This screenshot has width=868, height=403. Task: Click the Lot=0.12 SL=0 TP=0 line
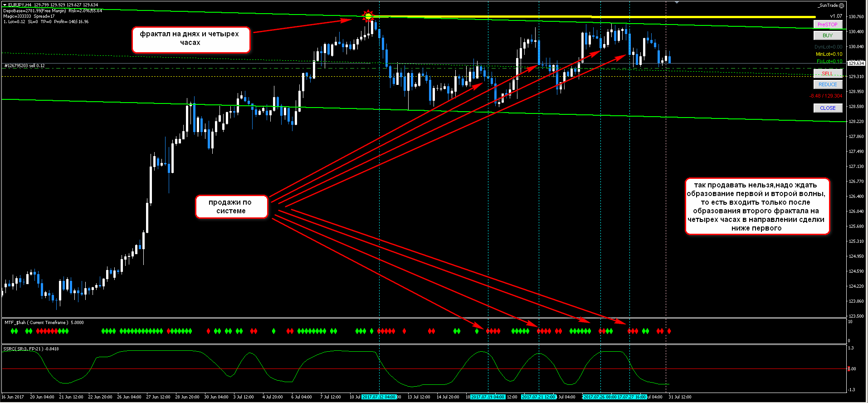pos(46,21)
